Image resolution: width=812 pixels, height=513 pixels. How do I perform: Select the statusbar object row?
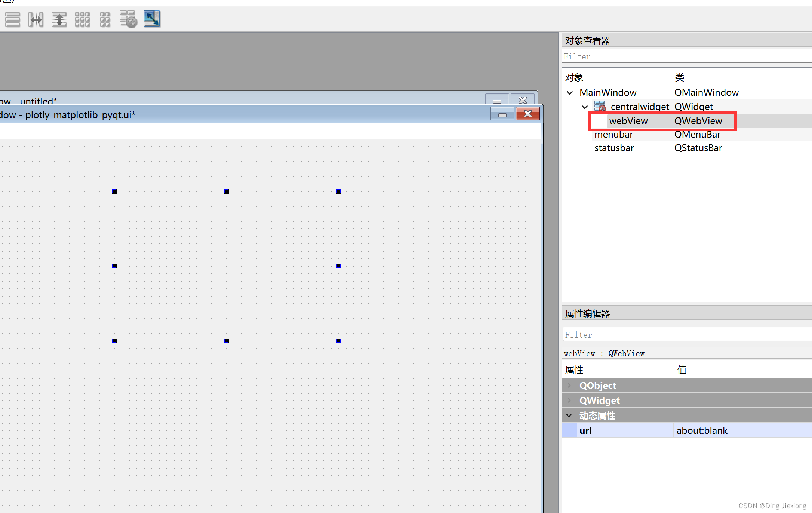614,148
